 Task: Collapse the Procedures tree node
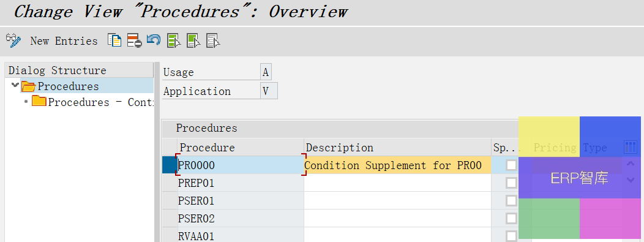pyautogui.click(x=15, y=85)
